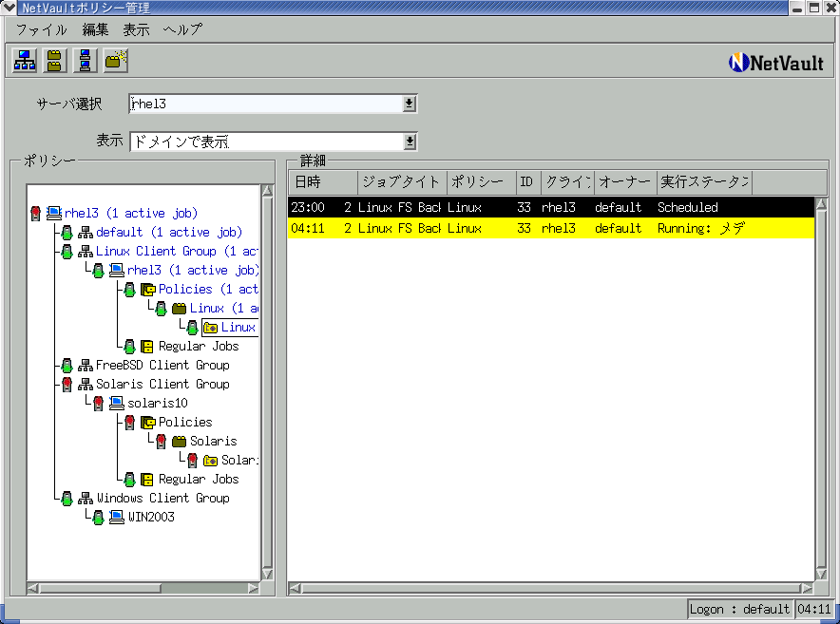Open the サーバ選択 server dropdown arrow
This screenshot has width=840, height=624.
pos(410,104)
